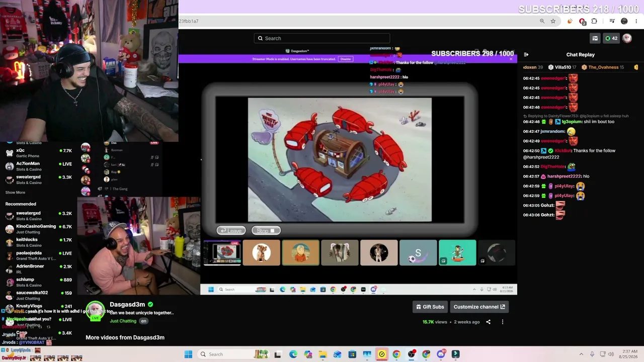Collapse the Chat Replay panel

coord(526,54)
